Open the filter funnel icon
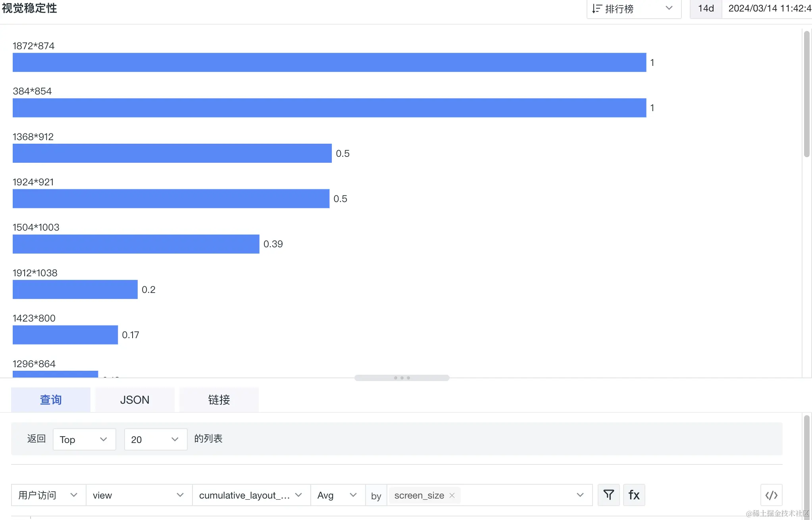Viewport: 812px width, 520px height. coord(608,495)
